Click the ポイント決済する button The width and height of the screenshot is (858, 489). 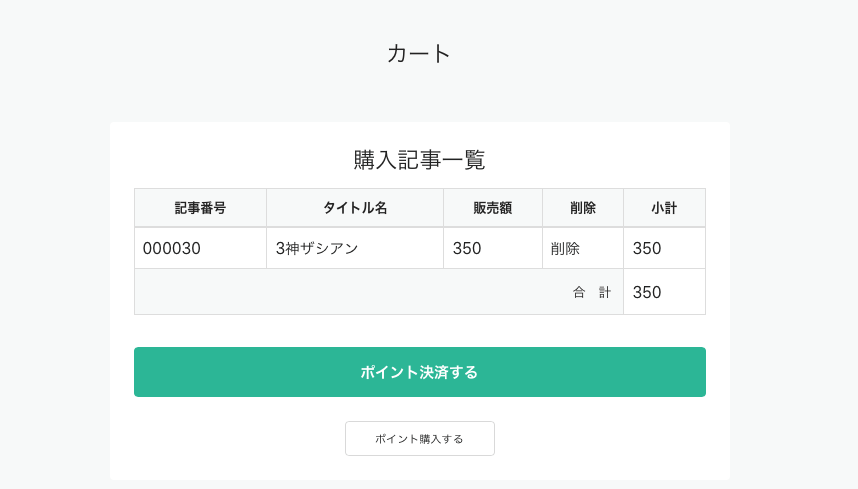coord(419,372)
